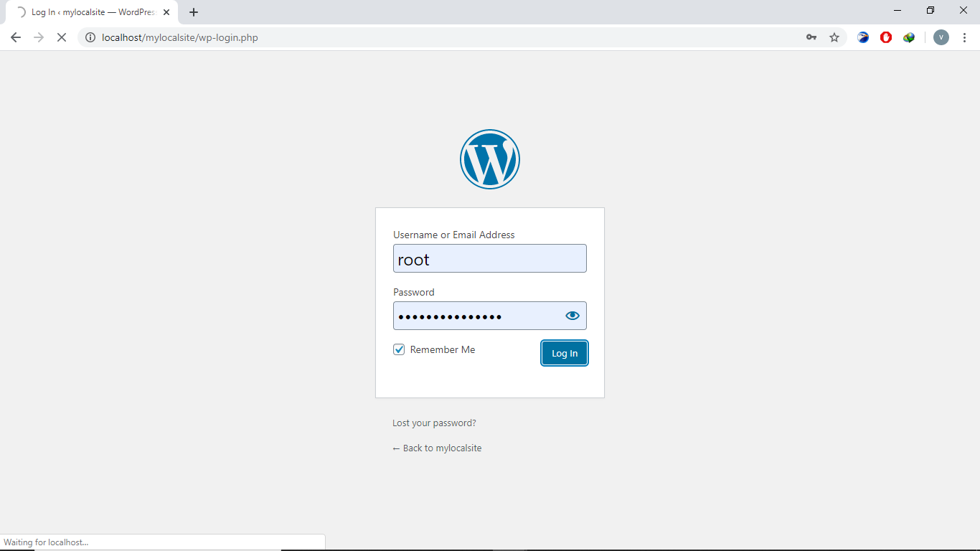Focus the Password field

(490, 316)
